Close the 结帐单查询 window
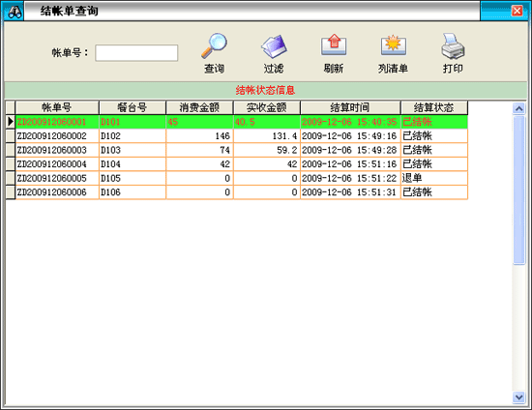 tap(517, 11)
